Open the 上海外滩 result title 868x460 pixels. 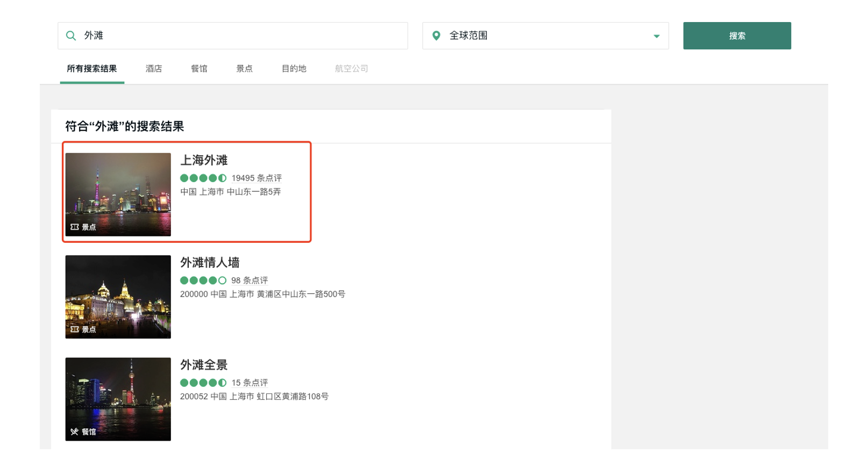pyautogui.click(x=204, y=160)
